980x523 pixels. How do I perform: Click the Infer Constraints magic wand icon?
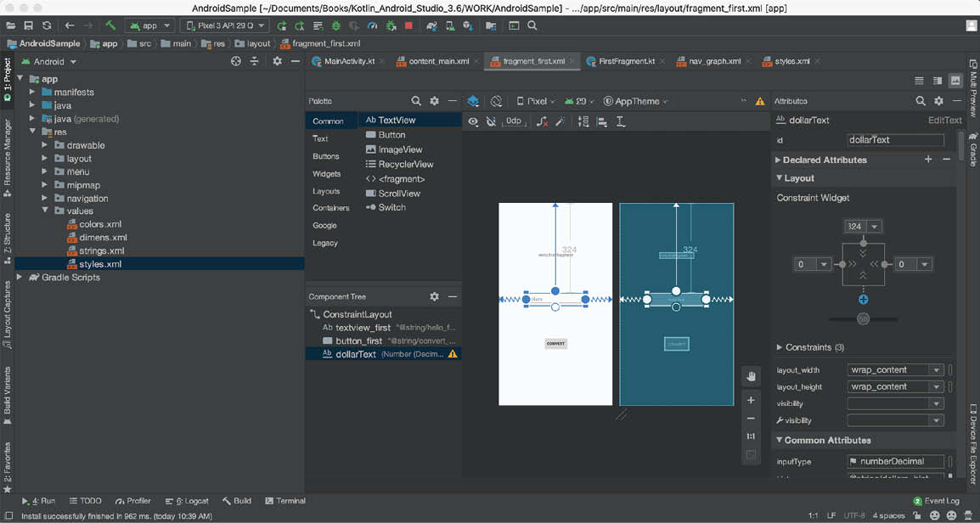[560, 121]
